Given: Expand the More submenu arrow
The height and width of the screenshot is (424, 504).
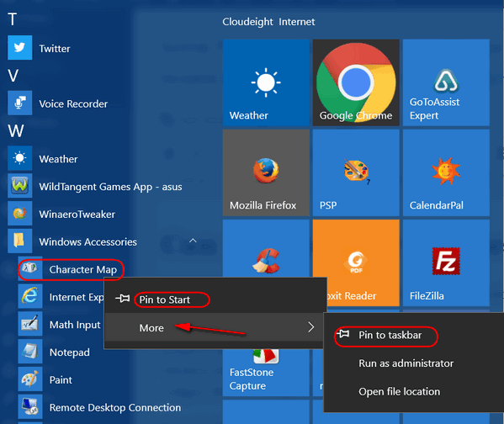Looking at the screenshot, I should [x=310, y=327].
